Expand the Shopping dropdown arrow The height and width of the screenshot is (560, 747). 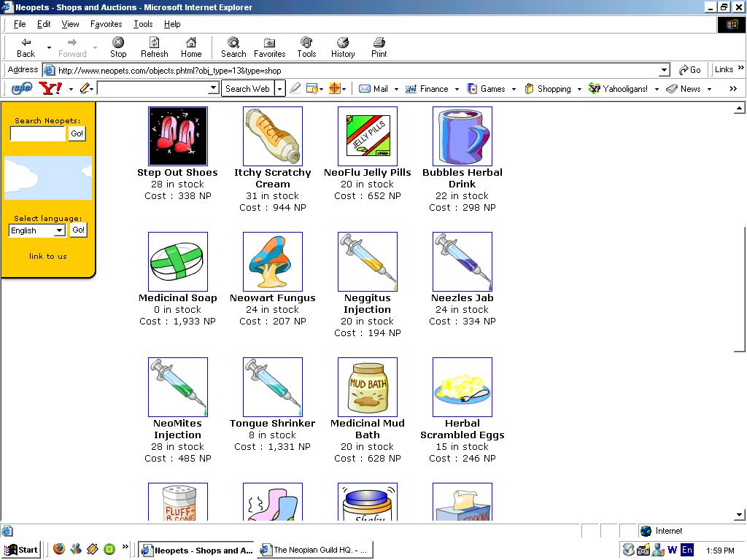pos(579,89)
